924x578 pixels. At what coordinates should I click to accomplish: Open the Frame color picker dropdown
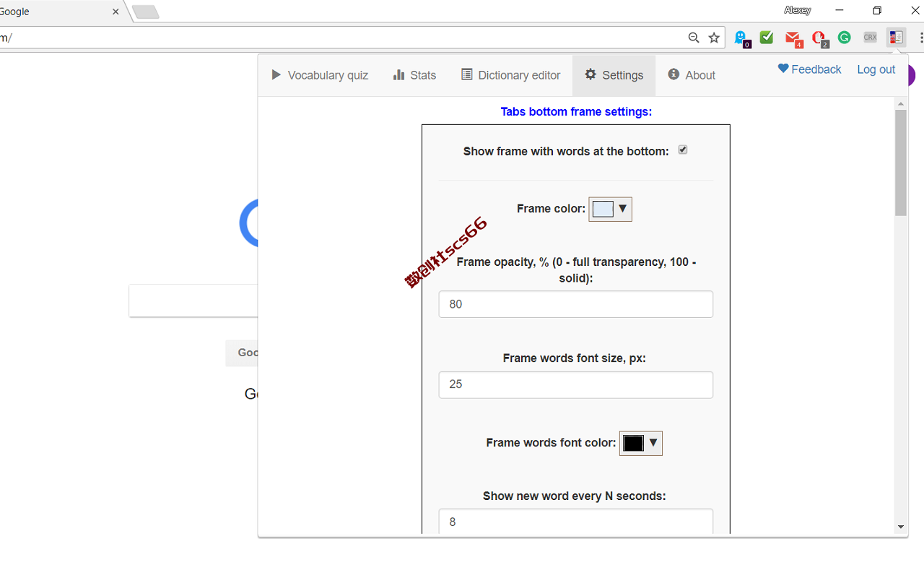[x=611, y=210]
